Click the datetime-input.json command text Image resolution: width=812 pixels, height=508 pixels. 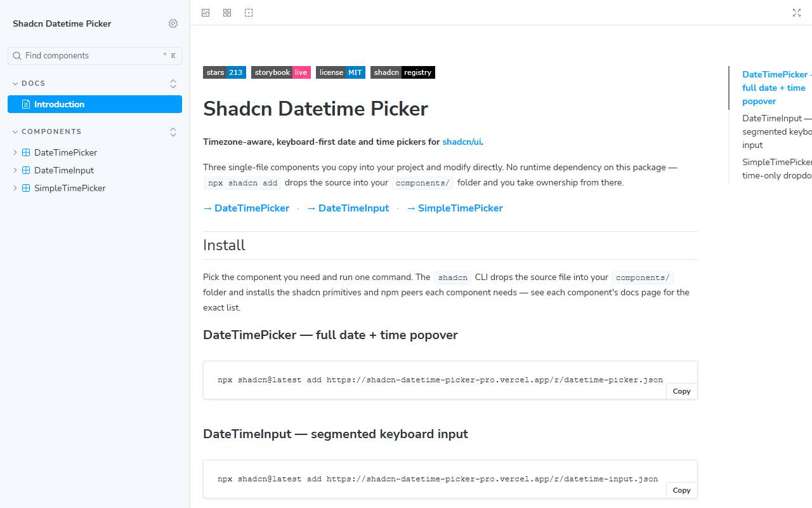click(438, 479)
